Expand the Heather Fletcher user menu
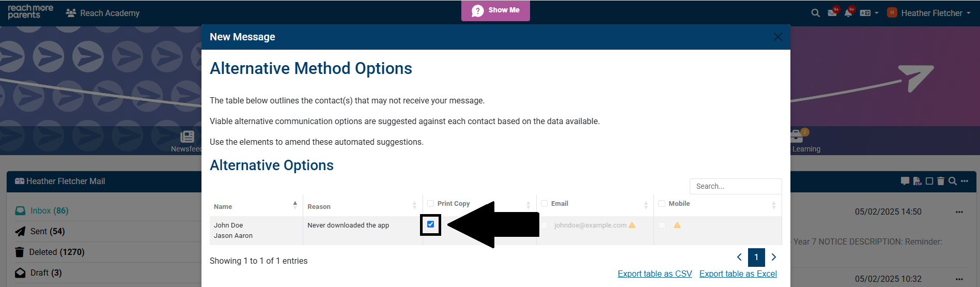 [x=931, y=13]
